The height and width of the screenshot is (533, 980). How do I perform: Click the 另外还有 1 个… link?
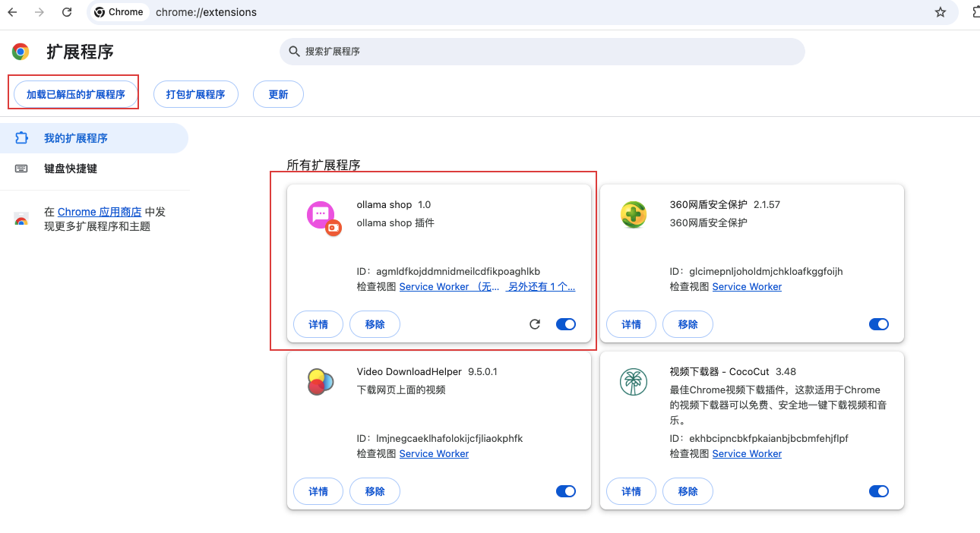tap(541, 287)
